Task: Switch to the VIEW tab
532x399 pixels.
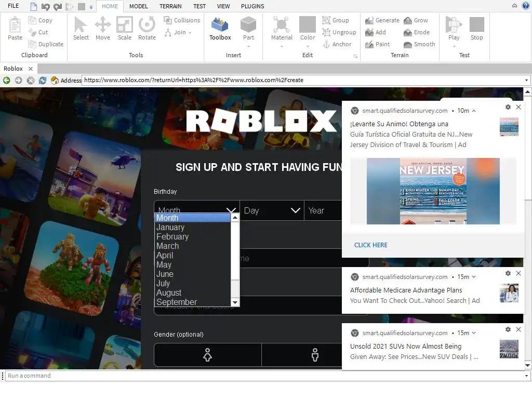Action: pyautogui.click(x=223, y=6)
